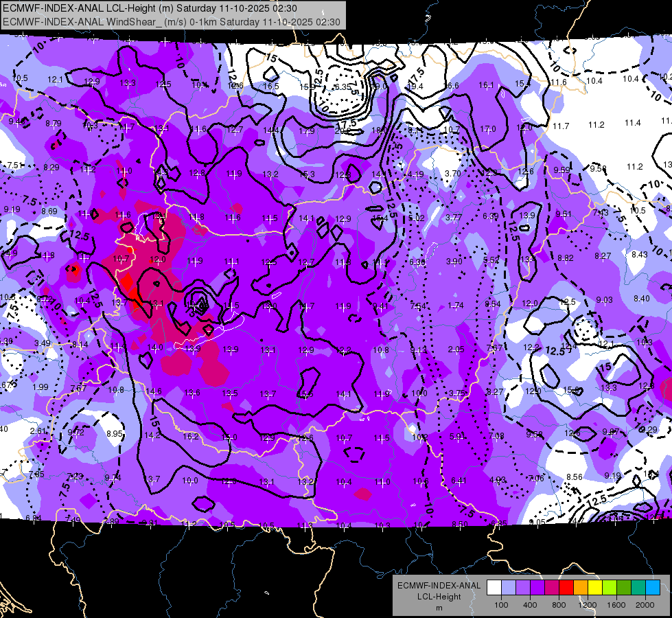Click the wind shear value '17.0'

tap(488, 129)
